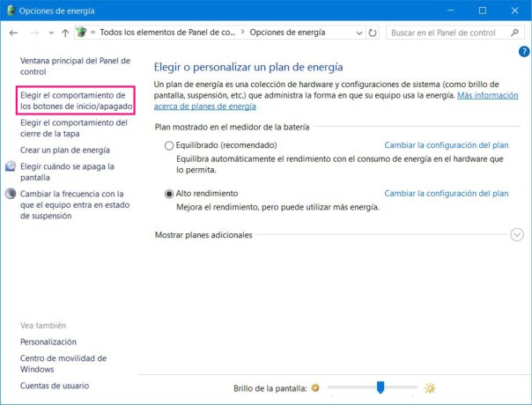Close the Opciones de energía window
532x405 pixels.
coord(514,11)
